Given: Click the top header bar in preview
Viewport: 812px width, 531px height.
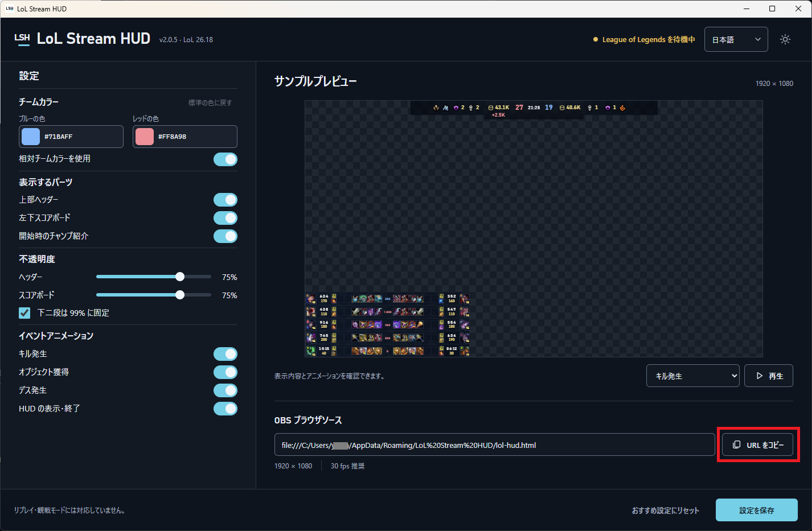Looking at the screenshot, I should click(x=534, y=108).
